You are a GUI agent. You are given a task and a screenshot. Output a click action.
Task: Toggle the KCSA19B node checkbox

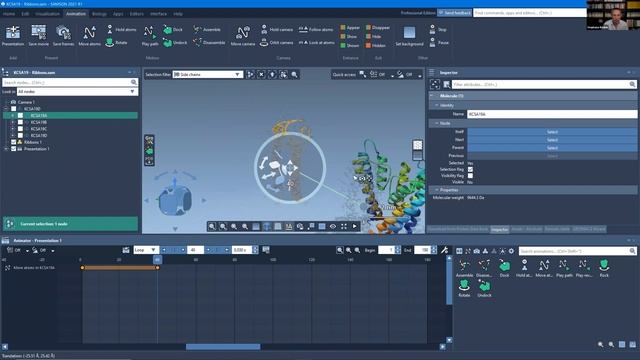tap(20, 122)
